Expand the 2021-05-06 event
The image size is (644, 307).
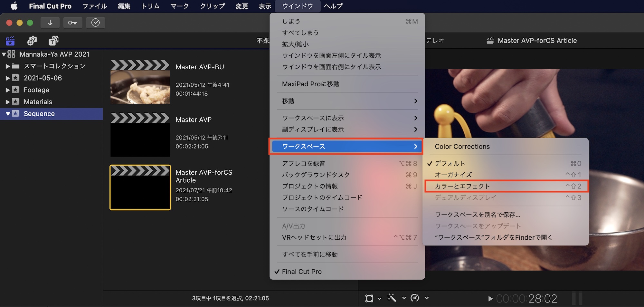8,78
